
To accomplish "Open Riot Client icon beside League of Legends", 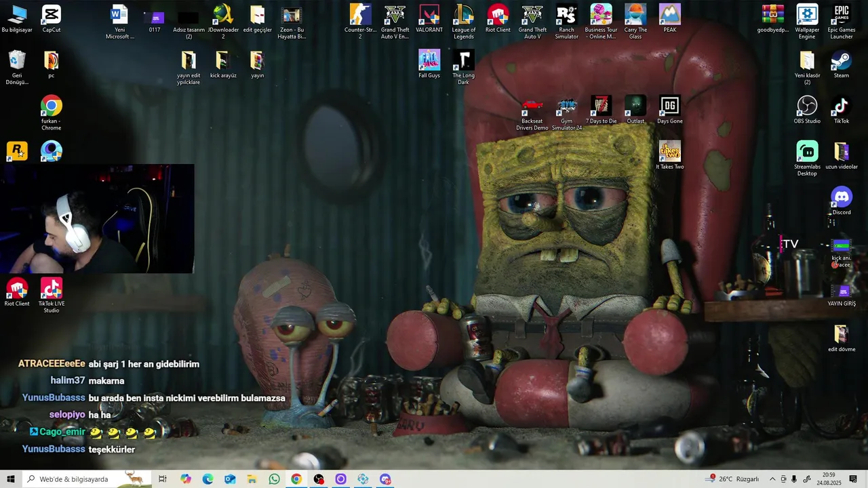I will click(498, 18).
